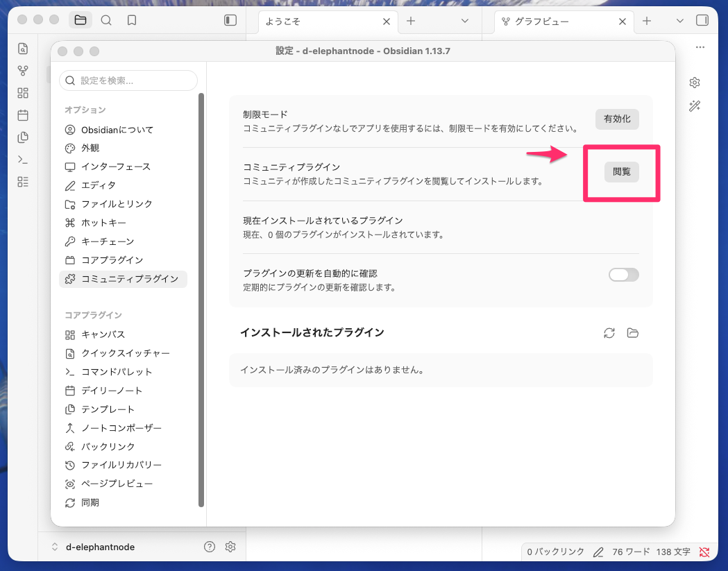Viewport: 728px width, 571px height.
Task: Open ノートコンポーザー plugin settings
Action: [123, 428]
